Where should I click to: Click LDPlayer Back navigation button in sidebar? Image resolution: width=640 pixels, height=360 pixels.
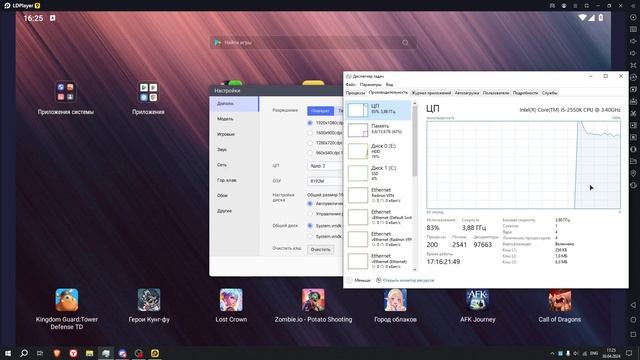click(x=633, y=305)
